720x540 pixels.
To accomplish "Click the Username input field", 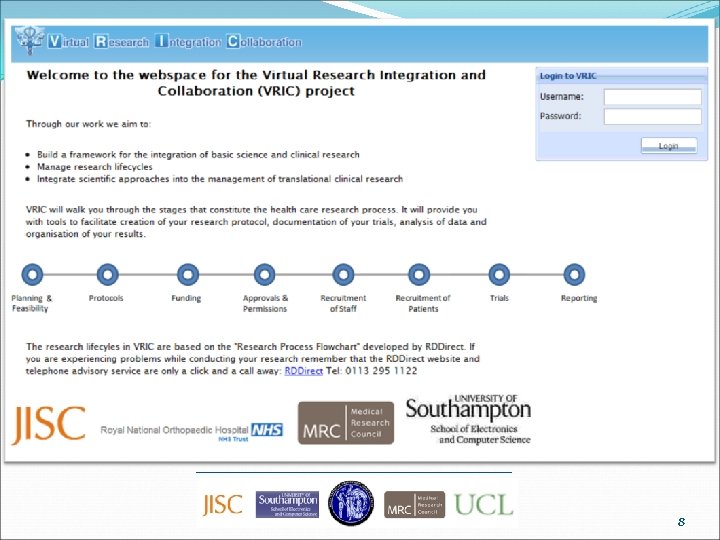I will [x=652, y=97].
